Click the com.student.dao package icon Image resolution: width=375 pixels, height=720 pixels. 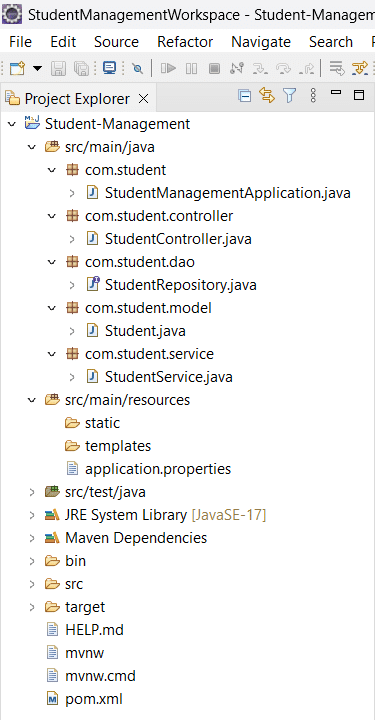[x=72, y=262]
